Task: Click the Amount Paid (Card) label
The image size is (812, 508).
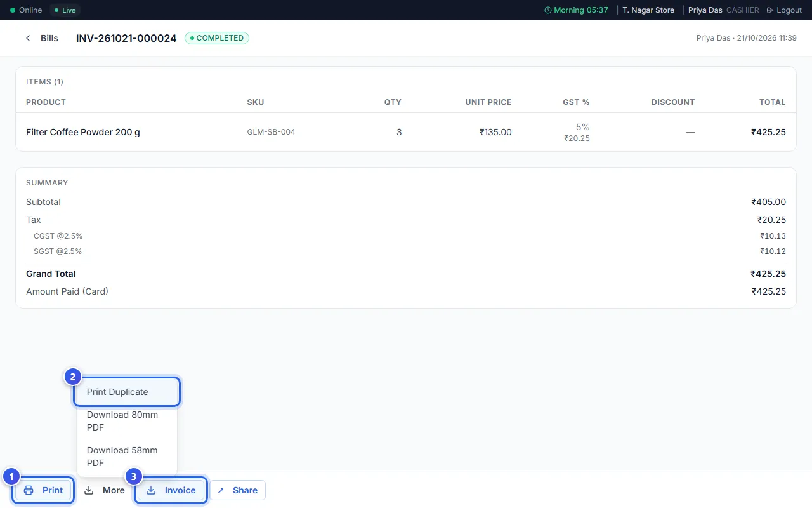Action: (x=67, y=291)
